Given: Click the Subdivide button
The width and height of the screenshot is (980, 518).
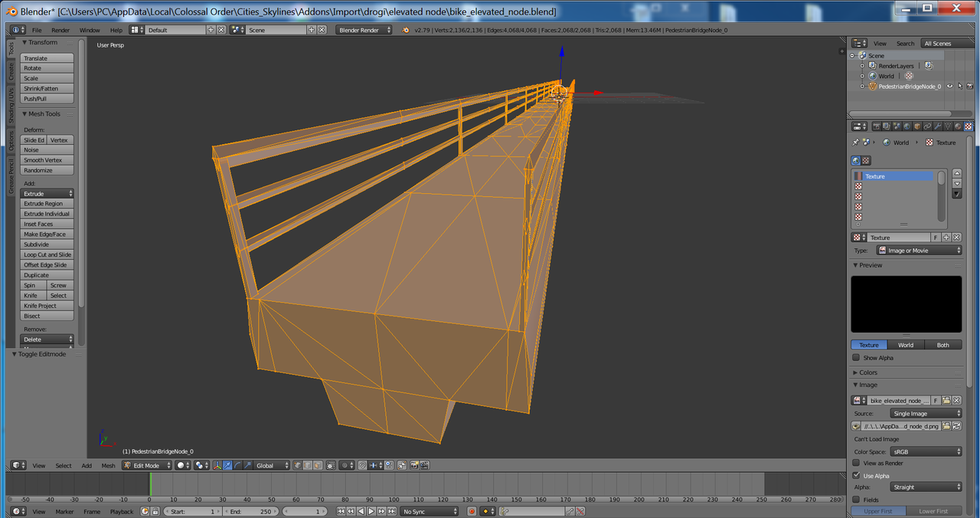Looking at the screenshot, I should 47,244.
